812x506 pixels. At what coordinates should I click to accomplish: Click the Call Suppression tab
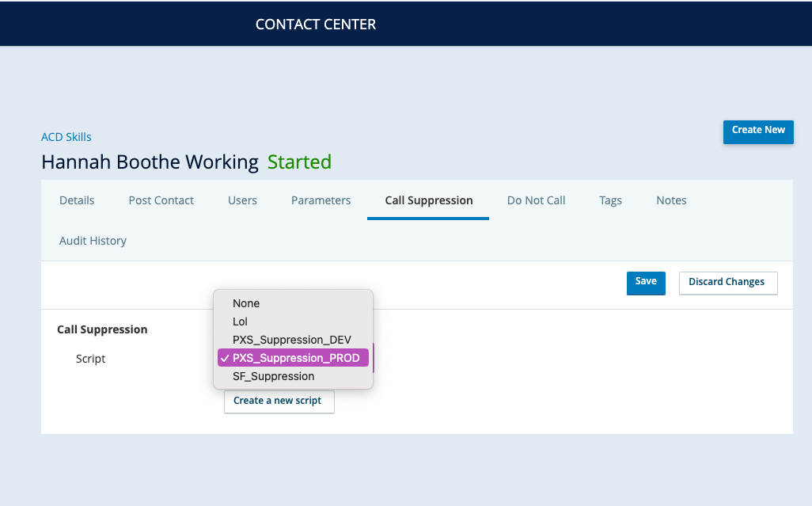pos(429,200)
